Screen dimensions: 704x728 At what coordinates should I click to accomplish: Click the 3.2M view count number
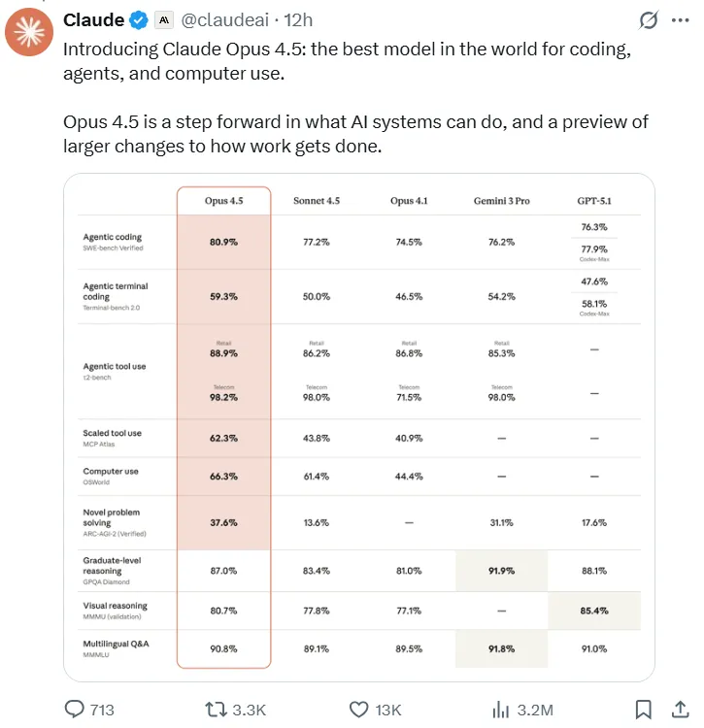point(535,711)
